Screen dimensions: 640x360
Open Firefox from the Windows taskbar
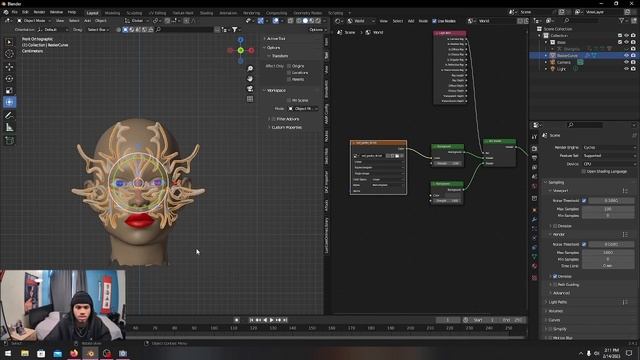pos(74,353)
